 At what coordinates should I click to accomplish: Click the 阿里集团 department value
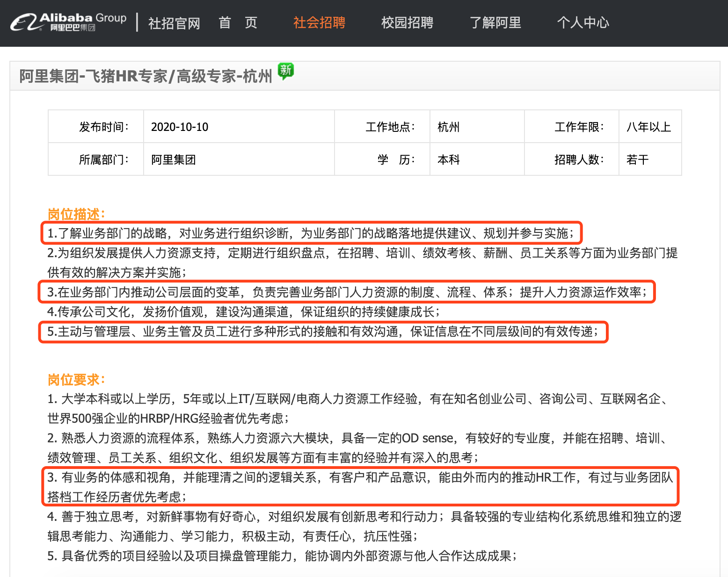coord(174,160)
